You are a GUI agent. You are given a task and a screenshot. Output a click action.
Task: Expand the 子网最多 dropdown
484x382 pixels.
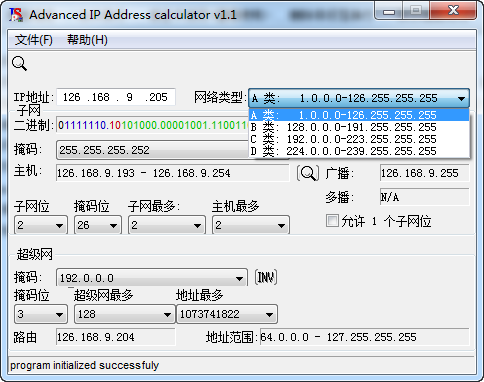pos(167,225)
